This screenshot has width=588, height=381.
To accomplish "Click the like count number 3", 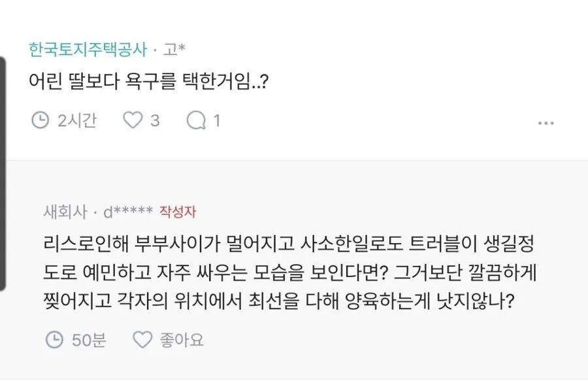I will pos(155,121).
